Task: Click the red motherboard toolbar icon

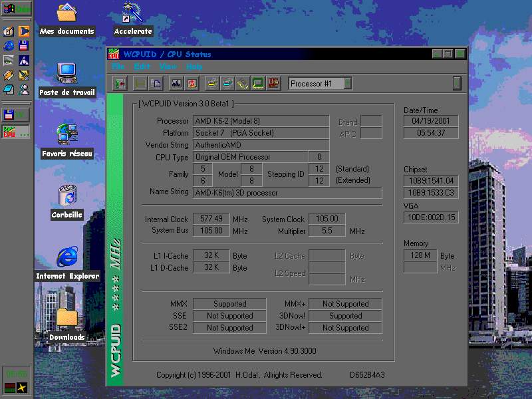Action: coord(273,84)
